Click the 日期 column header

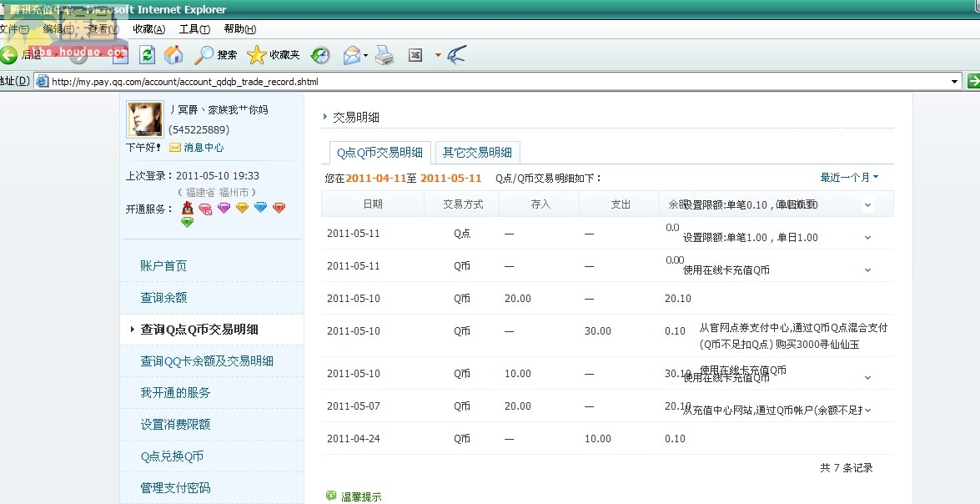[x=373, y=204]
